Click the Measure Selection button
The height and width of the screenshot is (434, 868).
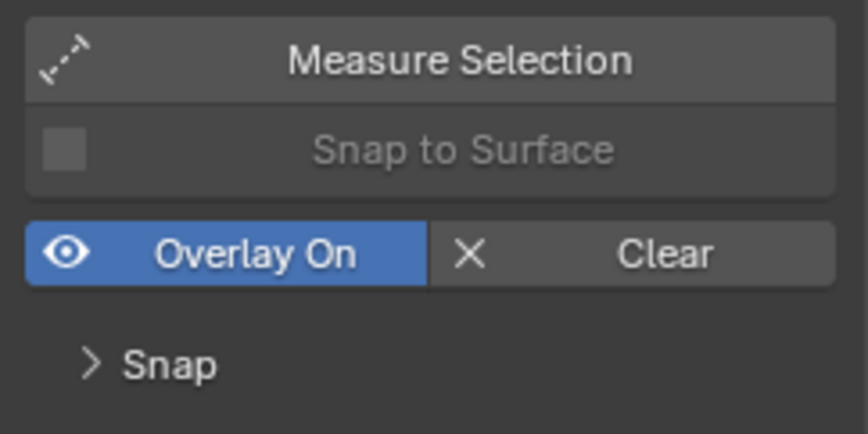(x=430, y=60)
